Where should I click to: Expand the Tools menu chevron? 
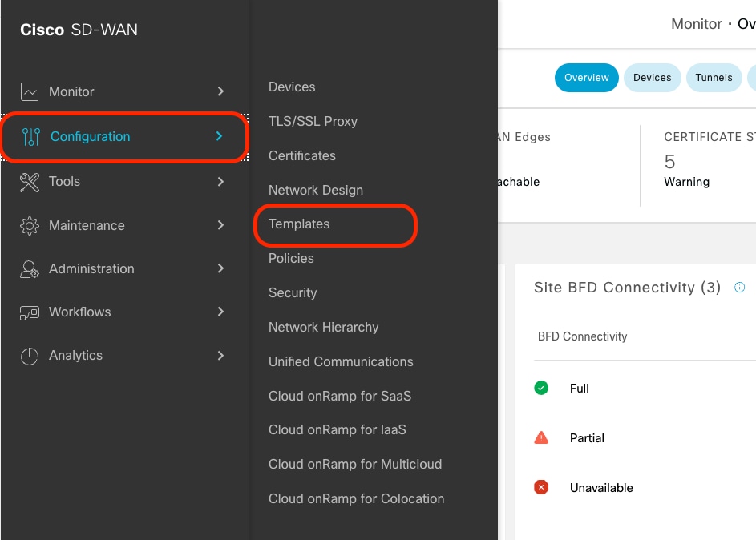coord(220,182)
